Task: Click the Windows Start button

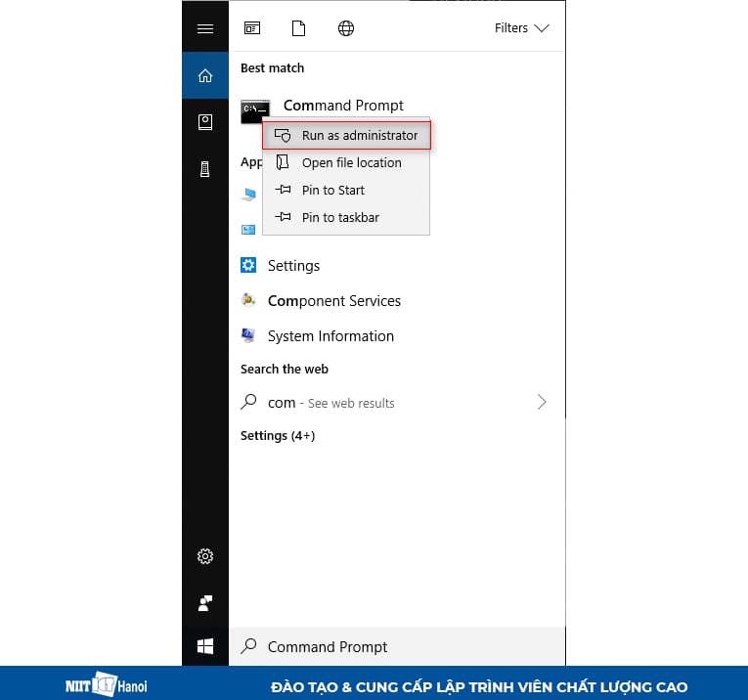Action: click(x=205, y=646)
